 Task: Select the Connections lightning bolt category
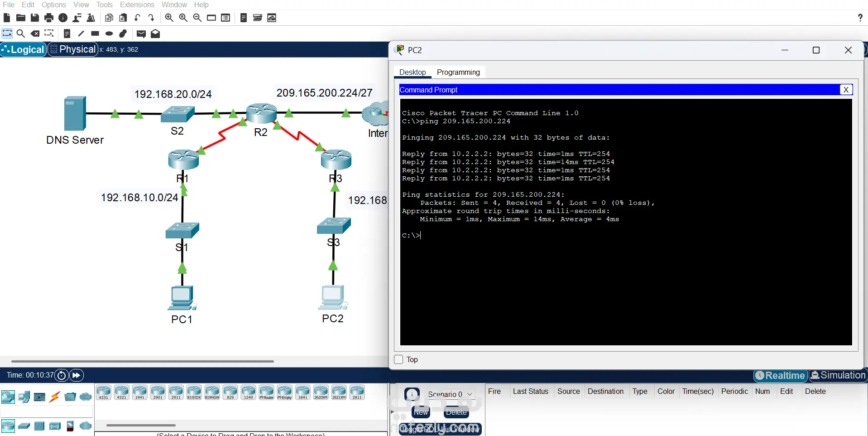(55, 397)
